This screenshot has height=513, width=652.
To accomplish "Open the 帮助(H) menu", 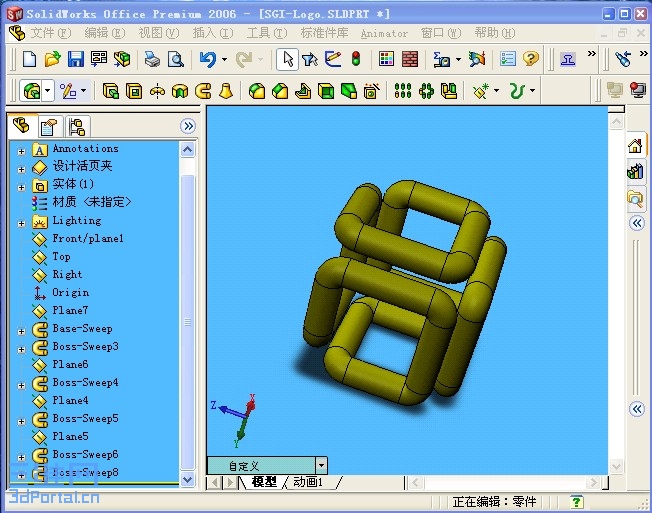I will (x=495, y=33).
